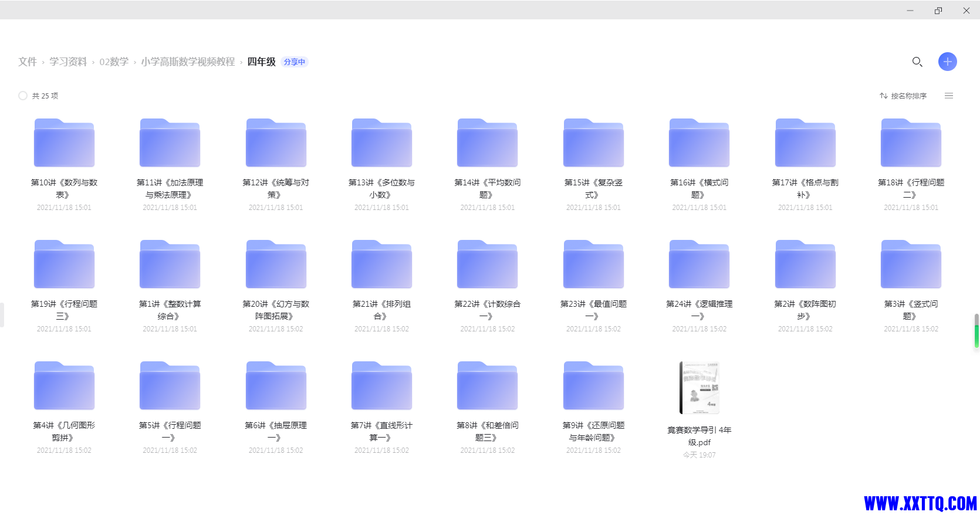
Task: Open folder 第14讲《平均数问题》
Action: [x=488, y=143]
